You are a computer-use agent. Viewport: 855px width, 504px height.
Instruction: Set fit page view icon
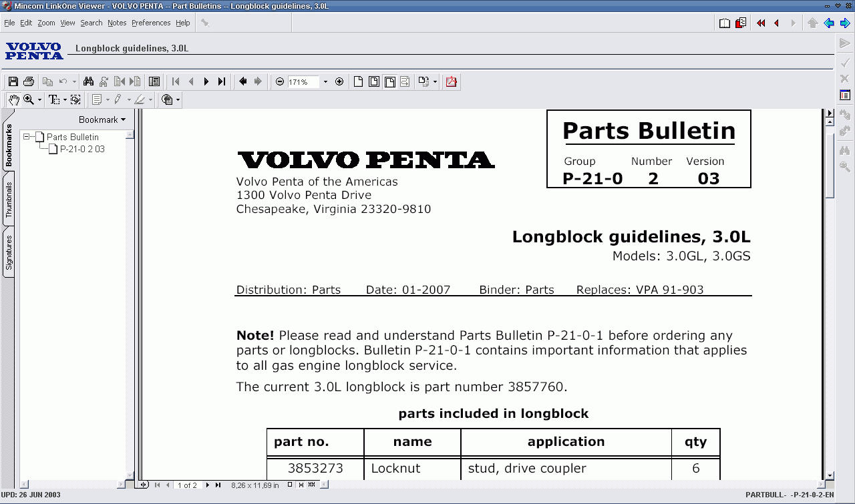pos(374,81)
